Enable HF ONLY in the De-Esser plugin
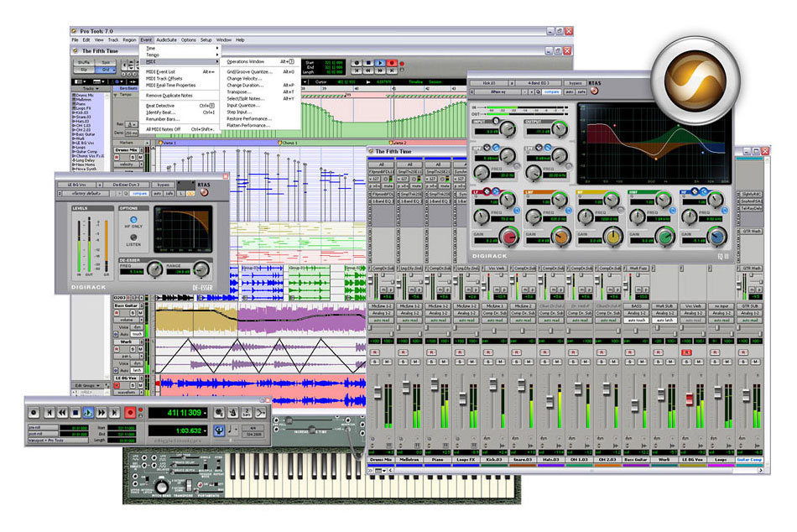Screen dimensions: 797x532 pos(133,220)
